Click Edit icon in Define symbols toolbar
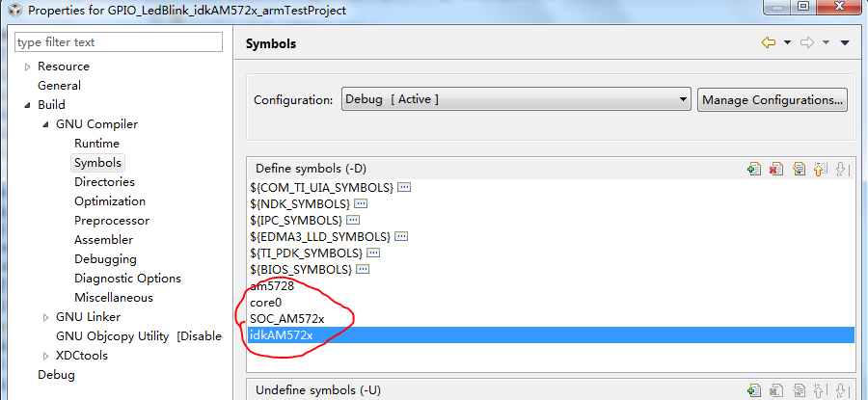Image resolution: width=868 pixels, height=400 pixels. tap(799, 169)
